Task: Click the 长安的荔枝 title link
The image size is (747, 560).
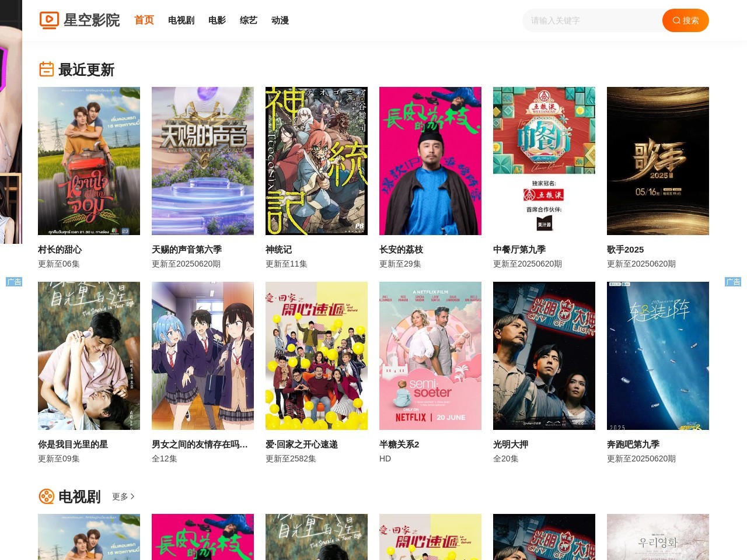Action: click(x=401, y=250)
